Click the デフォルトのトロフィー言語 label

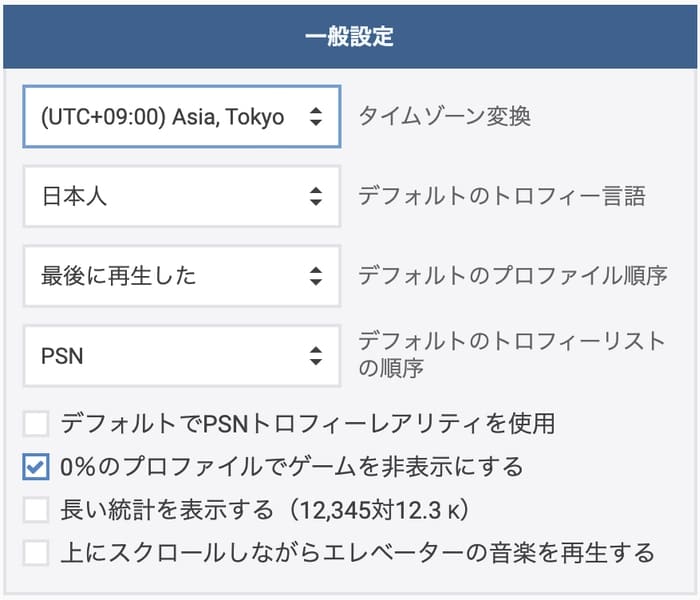pyautogui.click(x=501, y=196)
